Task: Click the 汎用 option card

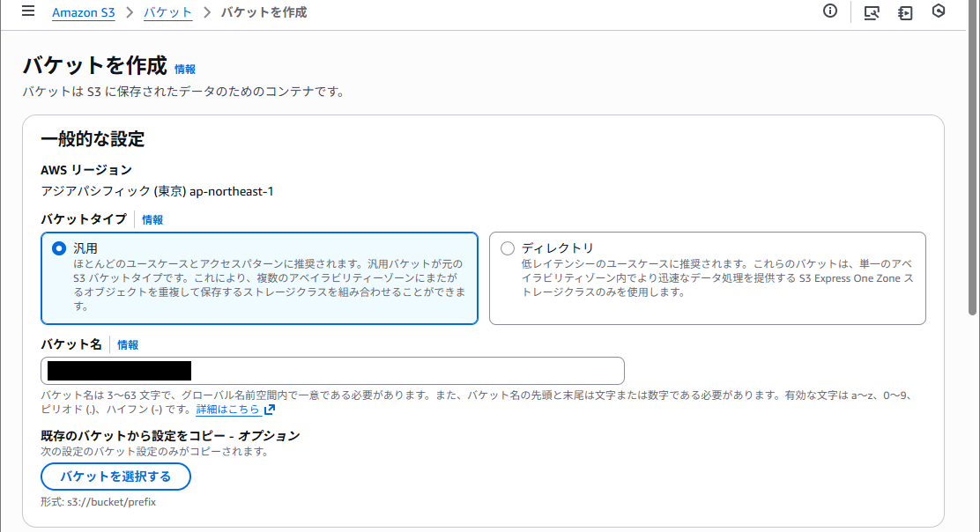Action: 259,277
